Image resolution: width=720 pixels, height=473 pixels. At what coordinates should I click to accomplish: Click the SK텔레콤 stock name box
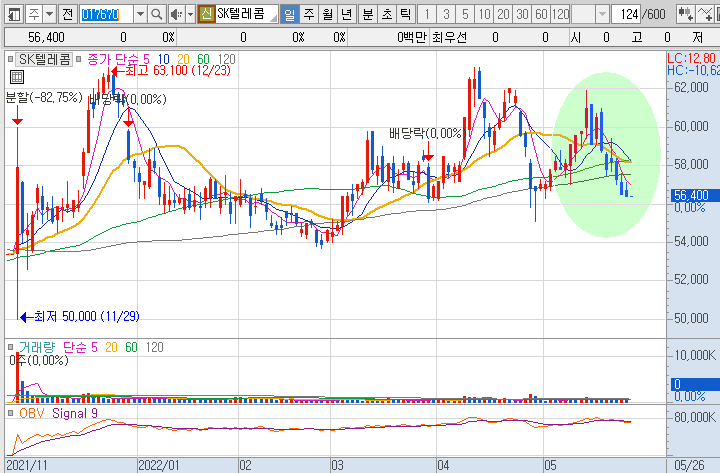click(247, 15)
